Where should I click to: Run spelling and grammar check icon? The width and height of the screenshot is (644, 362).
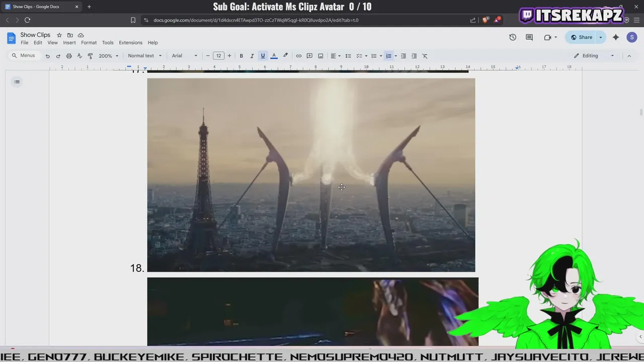coord(79,56)
